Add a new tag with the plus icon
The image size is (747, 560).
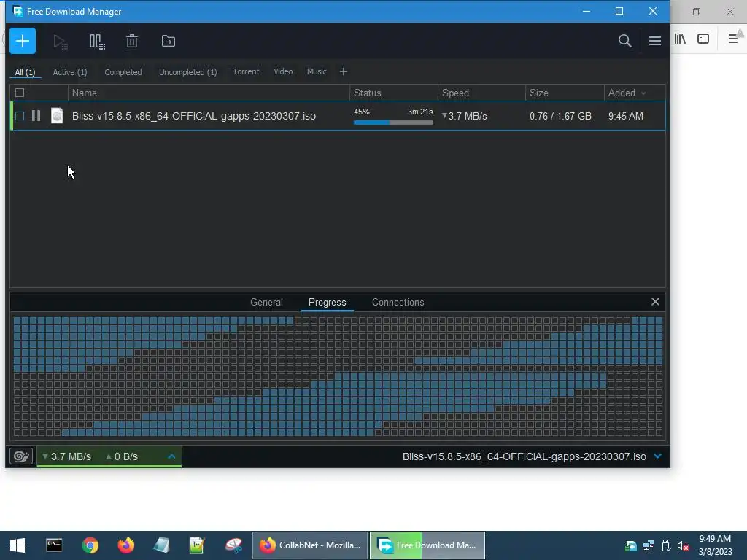pyautogui.click(x=344, y=71)
